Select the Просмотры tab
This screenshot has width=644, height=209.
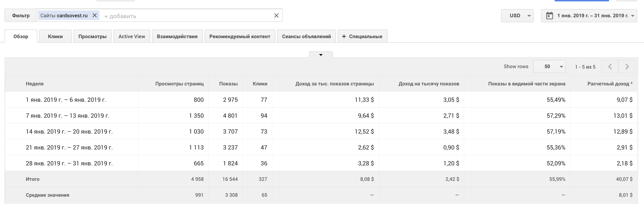tap(93, 37)
